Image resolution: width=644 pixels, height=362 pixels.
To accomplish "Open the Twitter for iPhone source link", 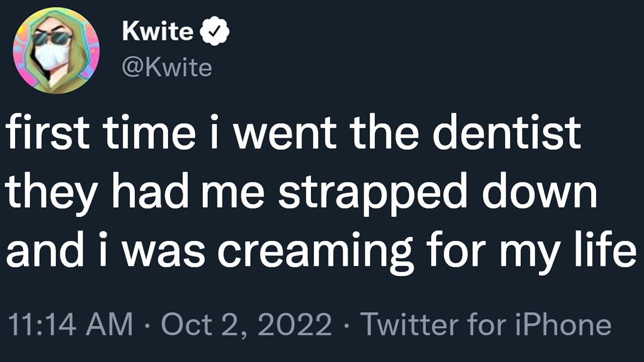I will (486, 324).
